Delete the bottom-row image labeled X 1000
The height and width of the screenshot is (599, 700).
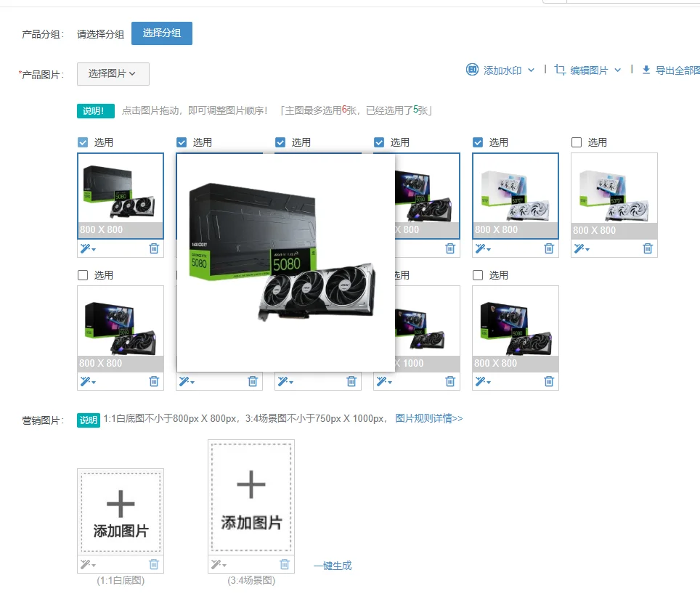pyautogui.click(x=450, y=381)
